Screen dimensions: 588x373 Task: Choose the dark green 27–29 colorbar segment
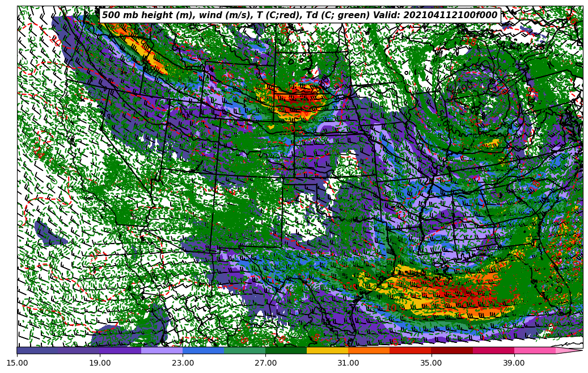click(286, 350)
